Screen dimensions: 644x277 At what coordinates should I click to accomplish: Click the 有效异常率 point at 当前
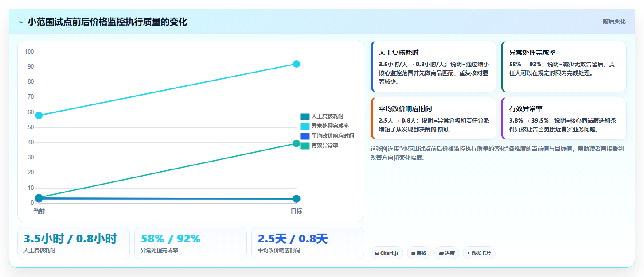39,197
